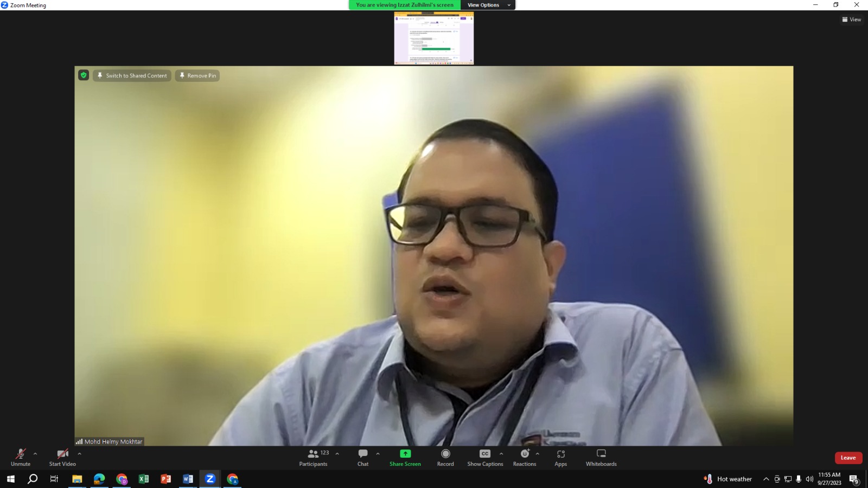Viewport: 868px width, 488px height.
Task: Leave the meeting
Action: (x=848, y=458)
